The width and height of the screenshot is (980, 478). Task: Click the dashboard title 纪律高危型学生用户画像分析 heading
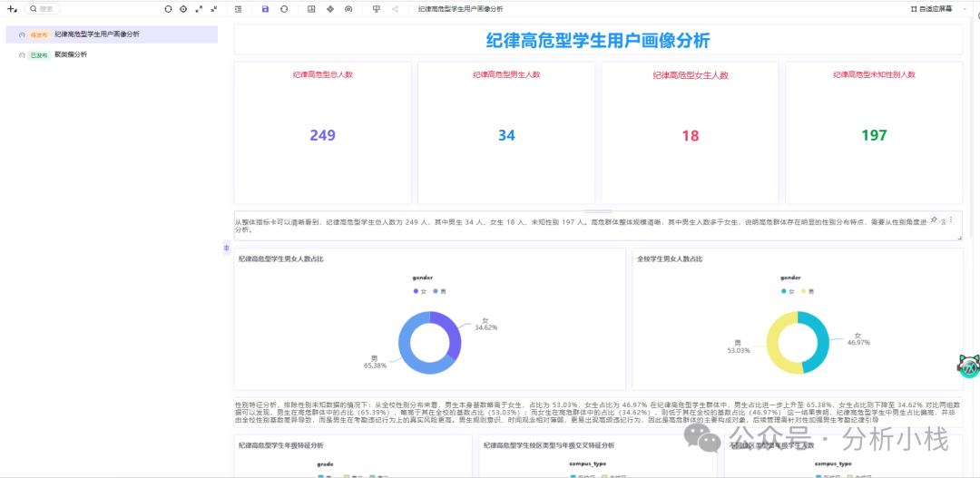[x=598, y=41]
